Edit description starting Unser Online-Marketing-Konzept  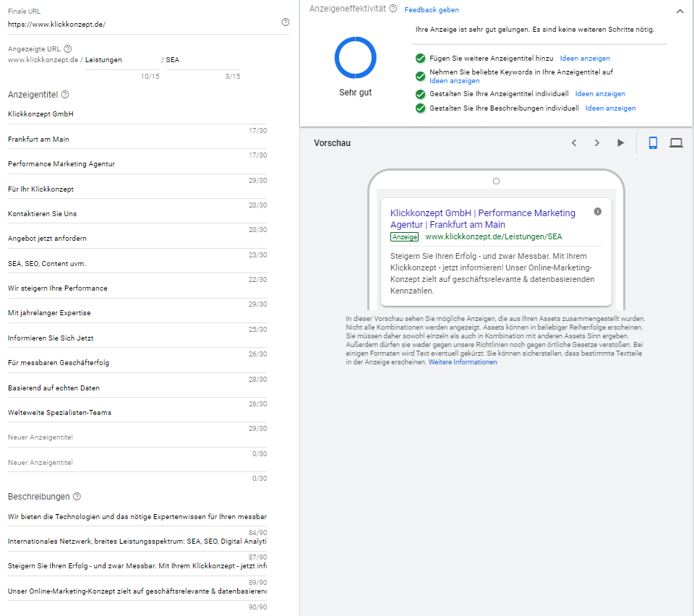click(137, 591)
